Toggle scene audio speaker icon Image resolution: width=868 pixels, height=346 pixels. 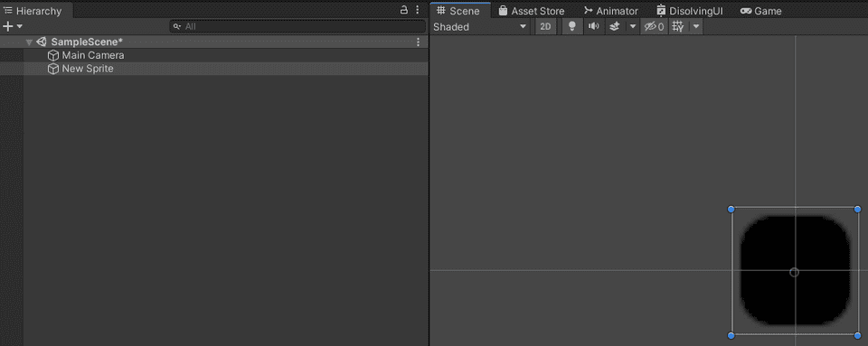(x=593, y=26)
